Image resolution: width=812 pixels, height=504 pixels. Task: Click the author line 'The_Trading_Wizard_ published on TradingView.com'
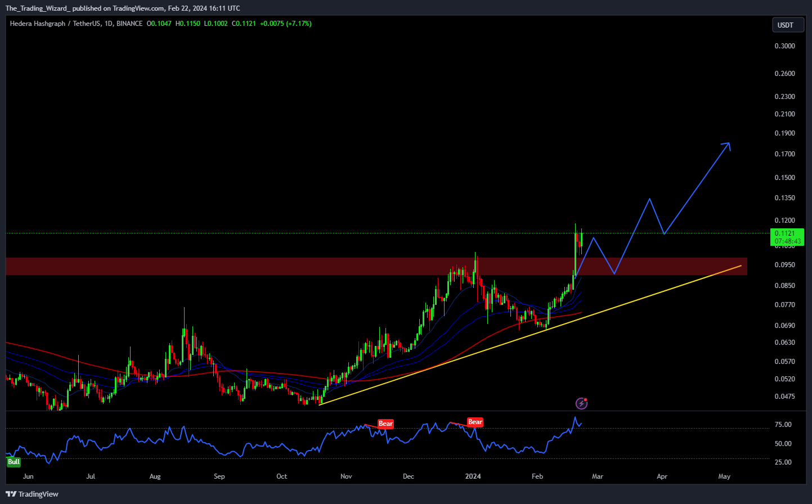pos(85,8)
